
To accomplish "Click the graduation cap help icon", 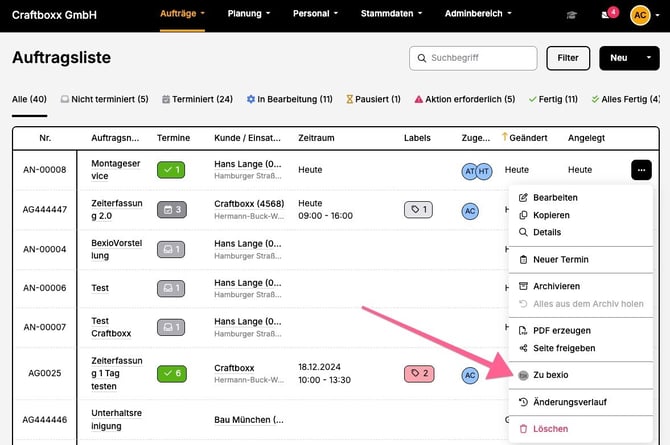I will click(571, 15).
